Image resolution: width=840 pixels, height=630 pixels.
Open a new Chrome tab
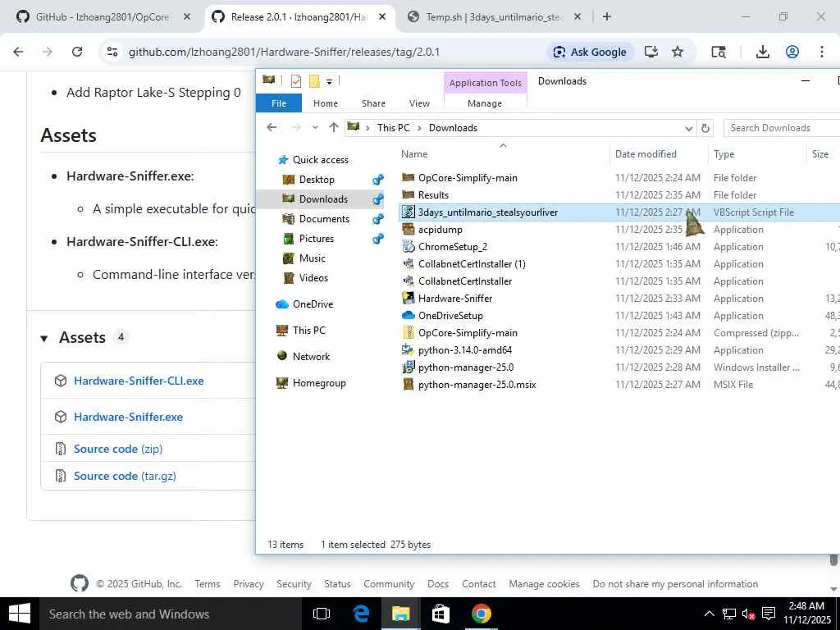pos(606,17)
